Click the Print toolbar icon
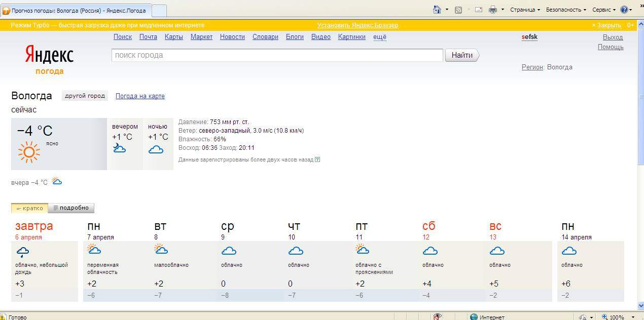 [x=492, y=10]
